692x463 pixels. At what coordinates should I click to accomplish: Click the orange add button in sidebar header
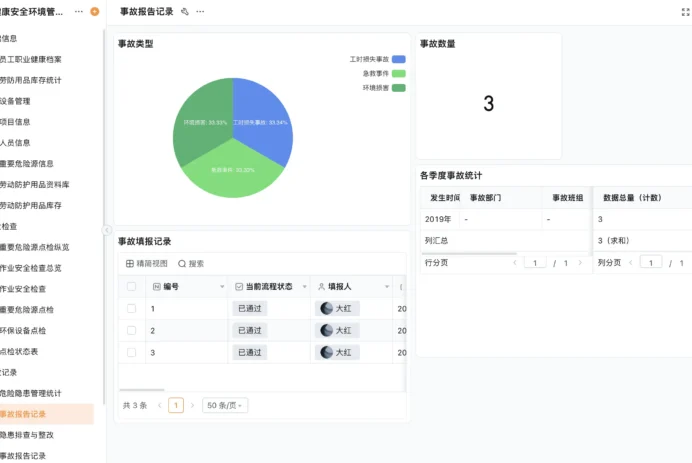tap(94, 11)
